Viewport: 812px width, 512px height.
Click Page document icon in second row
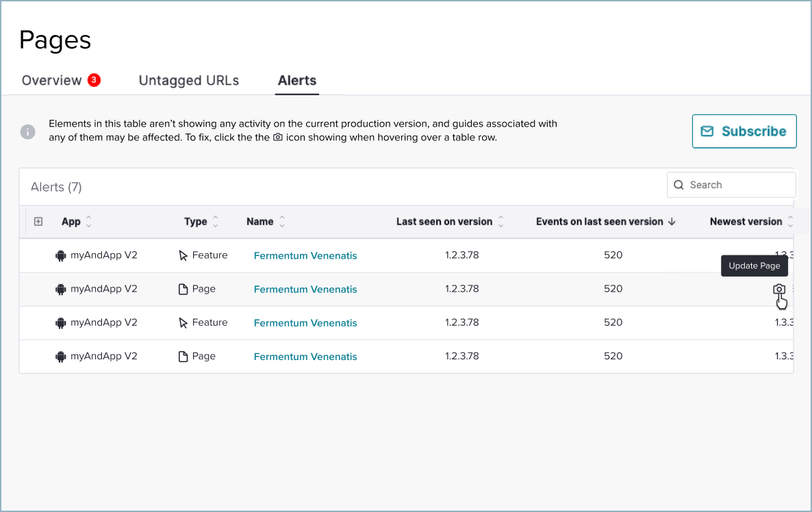183,289
